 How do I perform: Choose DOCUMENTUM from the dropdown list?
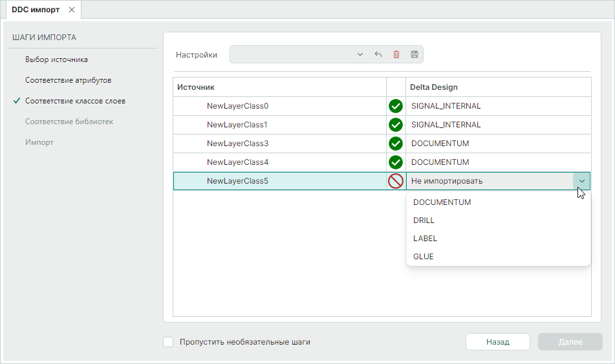[442, 202]
